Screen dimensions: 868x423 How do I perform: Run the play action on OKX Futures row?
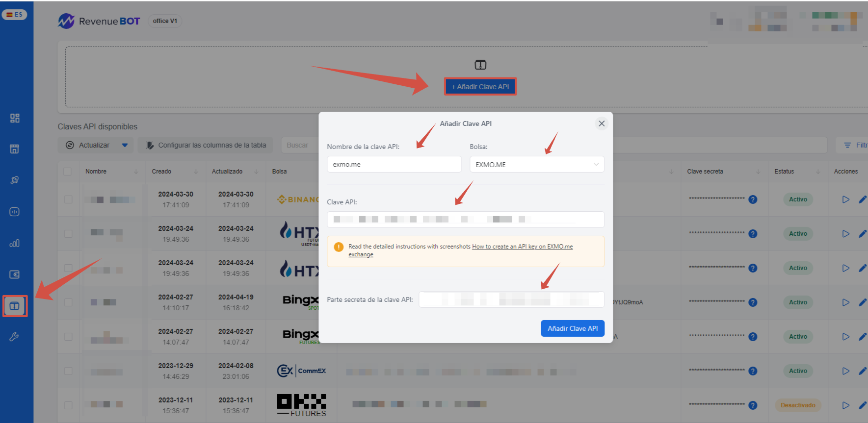click(845, 405)
